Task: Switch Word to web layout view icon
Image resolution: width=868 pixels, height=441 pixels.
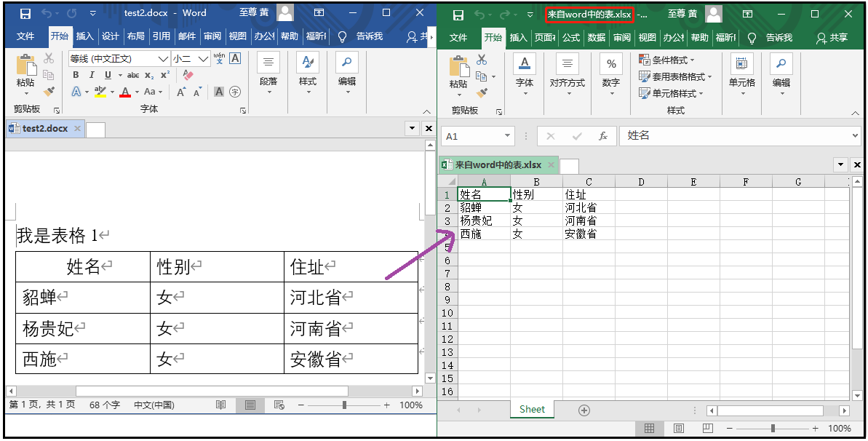Action: coord(279,405)
